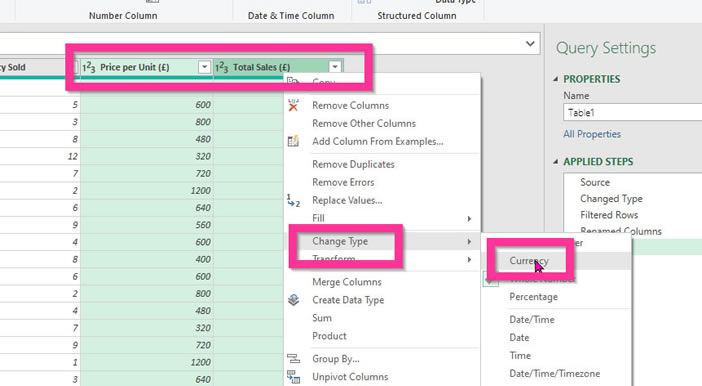Click the query Name field showing Table1
The width and height of the screenshot is (702, 386).
pos(632,113)
